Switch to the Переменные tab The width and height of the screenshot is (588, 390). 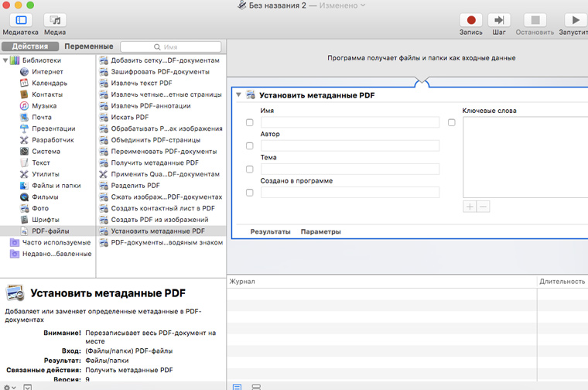[x=89, y=46]
